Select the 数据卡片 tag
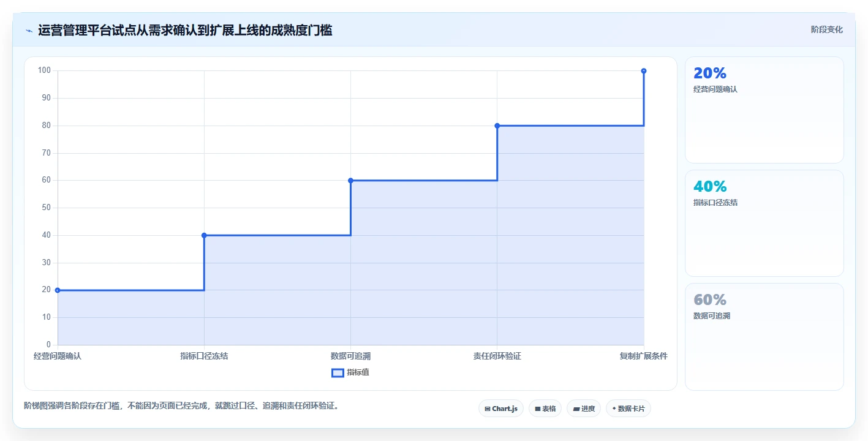This screenshot has width=868, height=441. pos(628,409)
